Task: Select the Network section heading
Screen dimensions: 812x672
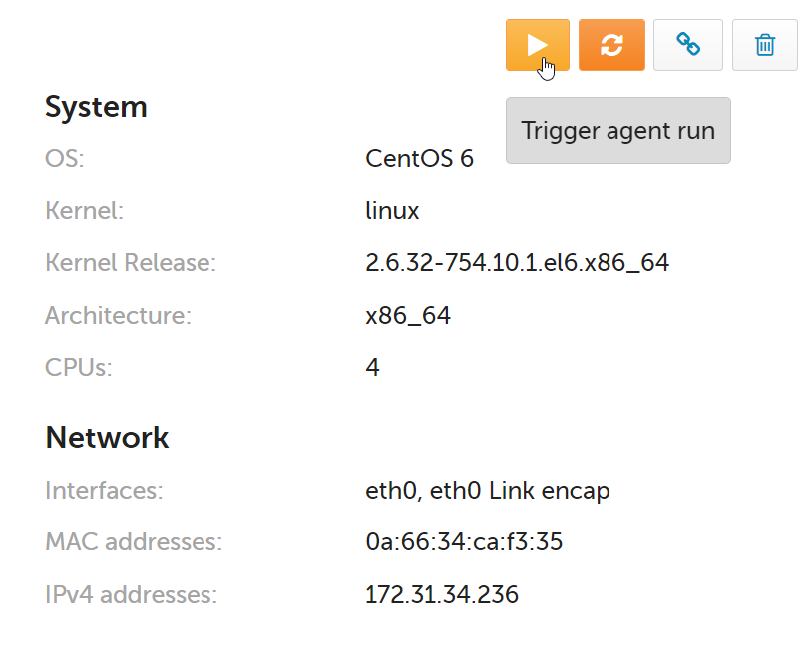Action: pyautogui.click(x=107, y=438)
